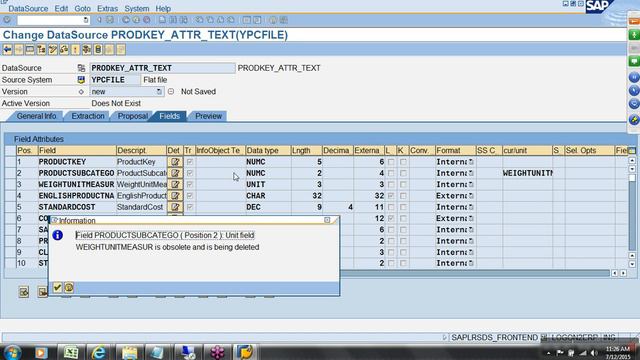Click the Check icon in the application toolbar
This screenshot has height=360, width=640.
click(64, 50)
